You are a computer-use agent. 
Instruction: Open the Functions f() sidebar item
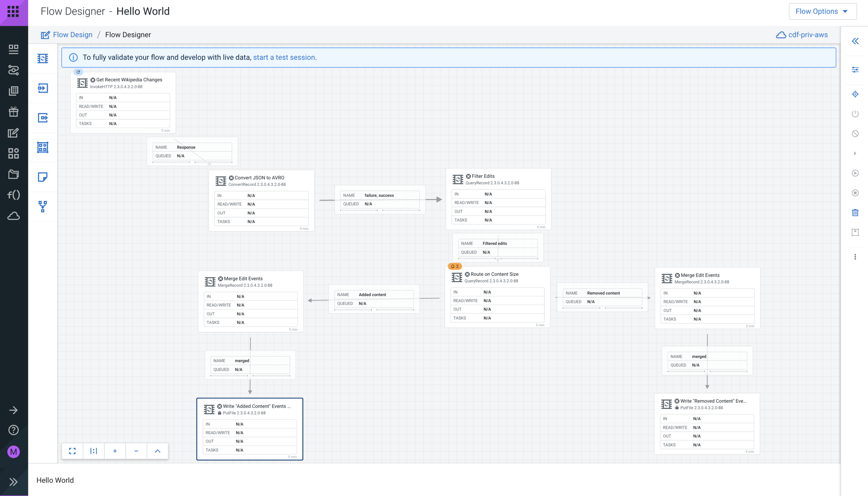[x=13, y=195]
